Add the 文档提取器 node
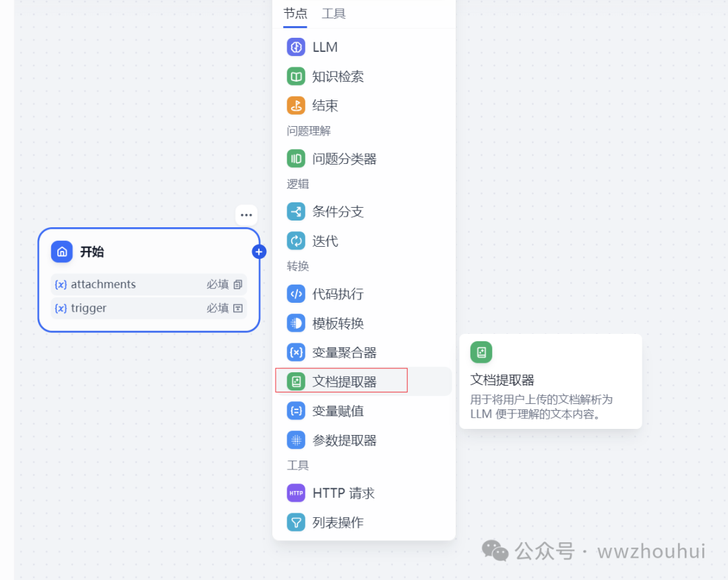 (x=344, y=382)
